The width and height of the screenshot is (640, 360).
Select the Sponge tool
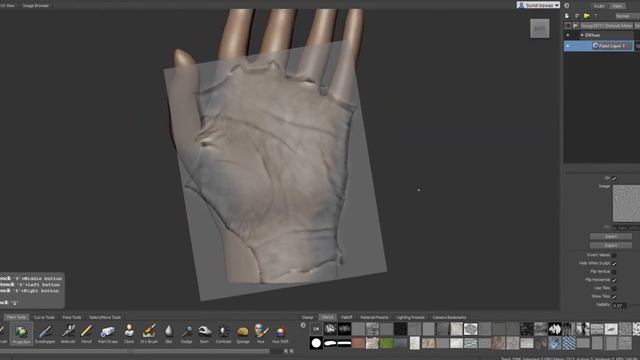click(243, 333)
